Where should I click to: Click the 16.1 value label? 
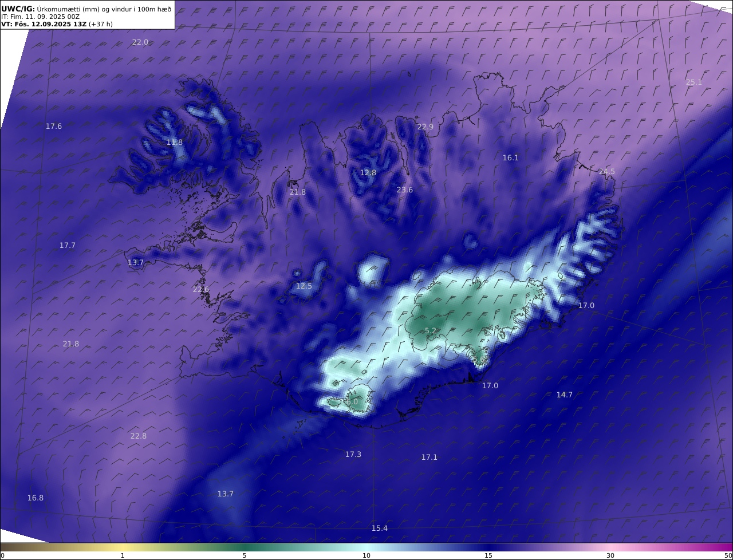[x=510, y=158]
